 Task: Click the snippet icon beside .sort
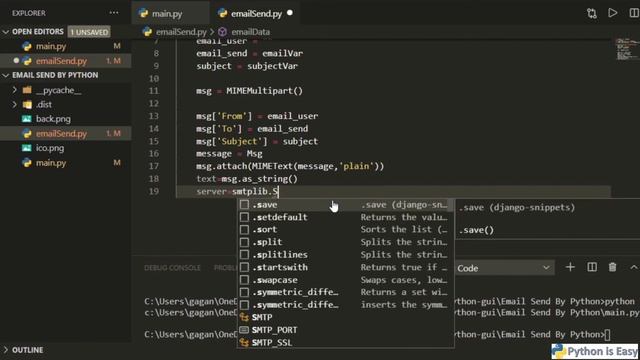(x=244, y=230)
